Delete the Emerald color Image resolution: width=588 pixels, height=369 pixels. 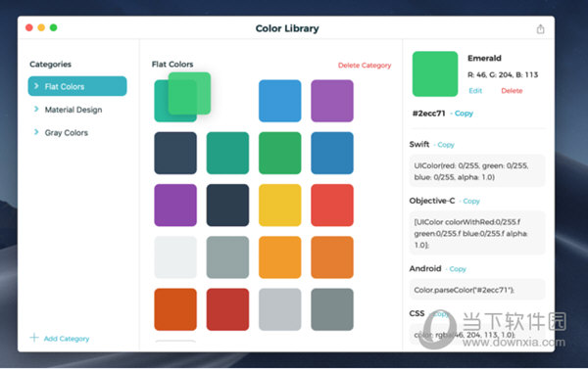[512, 91]
